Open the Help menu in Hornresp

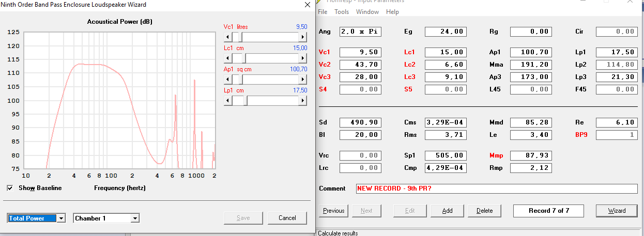(392, 12)
